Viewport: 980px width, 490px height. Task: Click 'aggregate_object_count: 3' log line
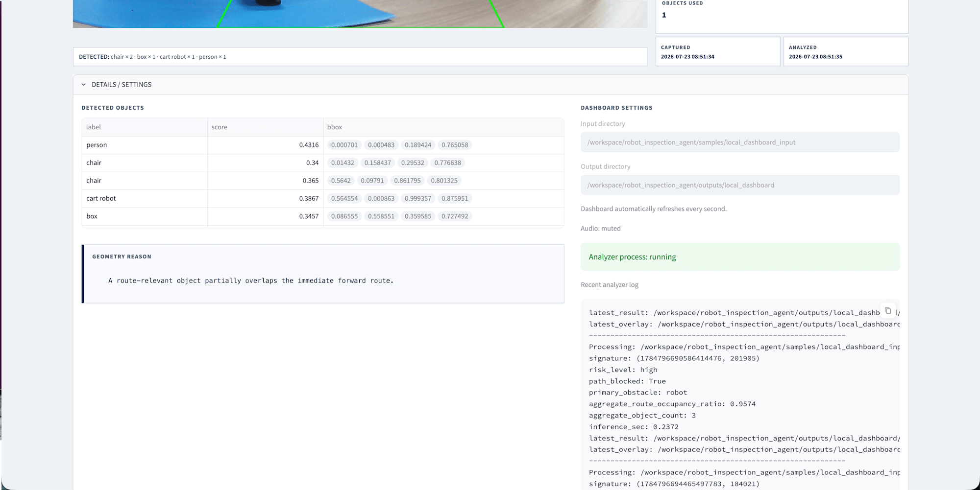[642, 416]
